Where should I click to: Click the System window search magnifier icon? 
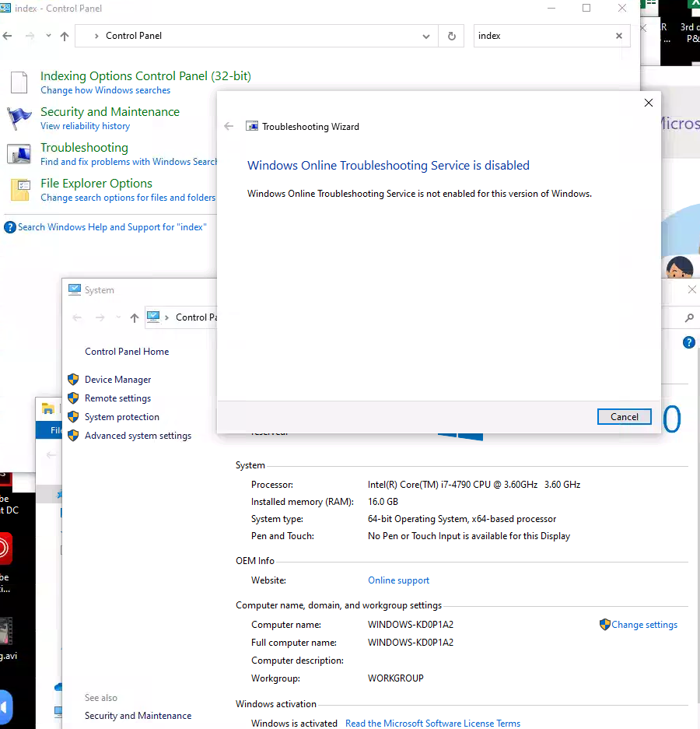click(x=689, y=317)
